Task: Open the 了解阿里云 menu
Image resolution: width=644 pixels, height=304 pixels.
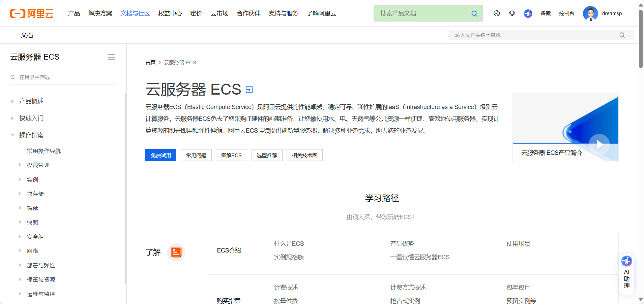Action: pos(321,13)
